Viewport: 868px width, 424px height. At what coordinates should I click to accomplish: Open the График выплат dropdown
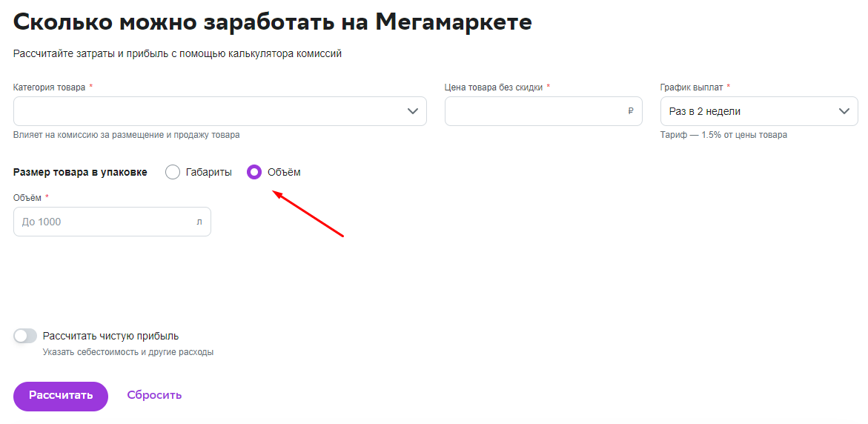(x=759, y=111)
